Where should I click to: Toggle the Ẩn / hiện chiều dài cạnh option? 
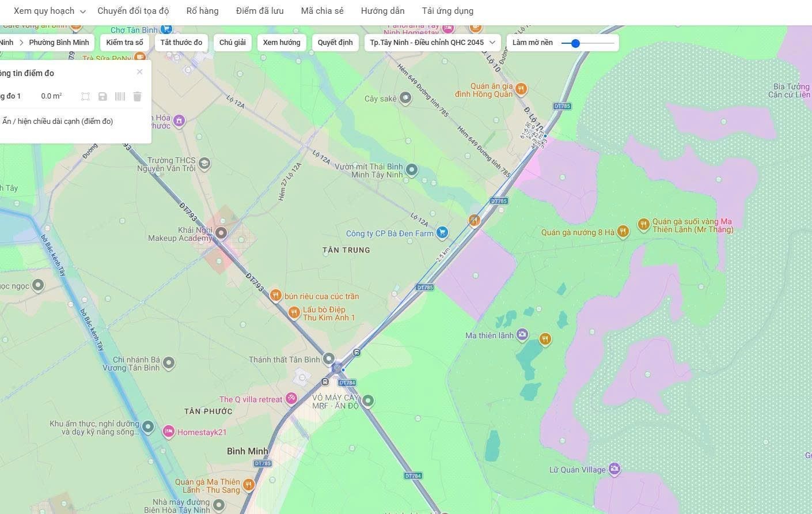[58, 121]
